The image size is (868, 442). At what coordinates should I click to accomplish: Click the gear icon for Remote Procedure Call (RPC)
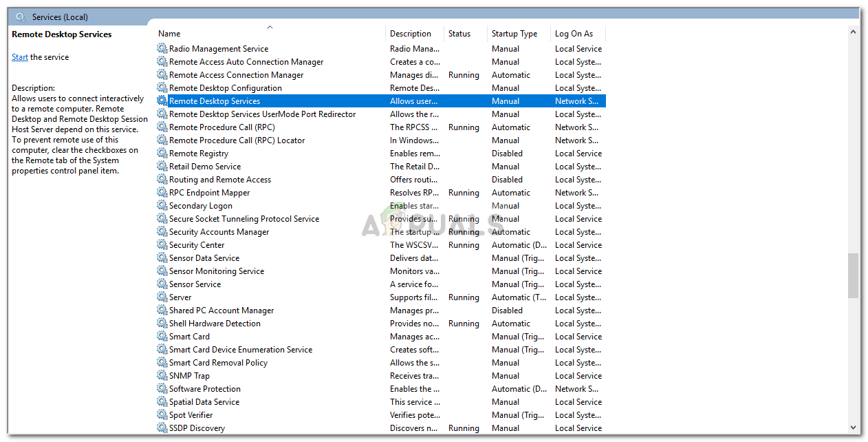[162, 127]
